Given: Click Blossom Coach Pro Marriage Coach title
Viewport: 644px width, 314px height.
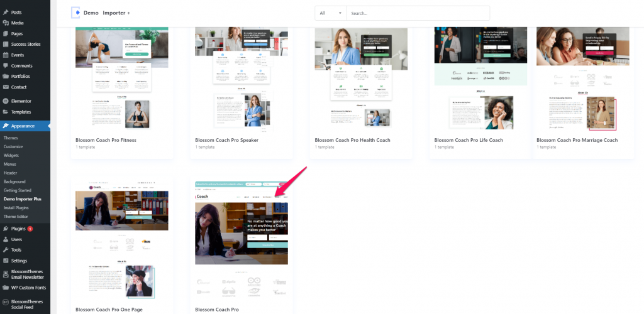Looking at the screenshot, I should (577, 140).
